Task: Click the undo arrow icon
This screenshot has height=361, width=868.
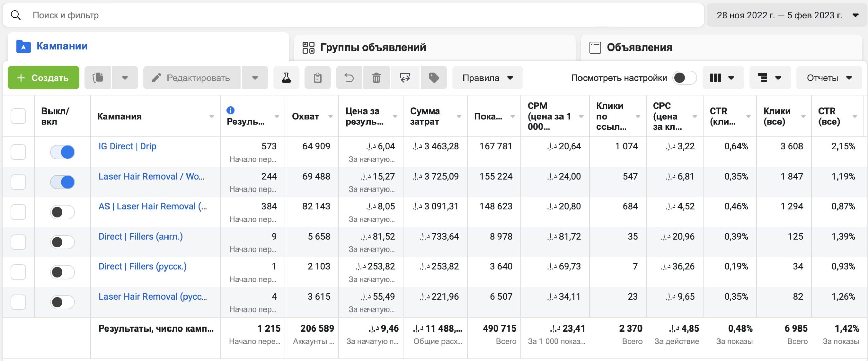Action: (349, 78)
